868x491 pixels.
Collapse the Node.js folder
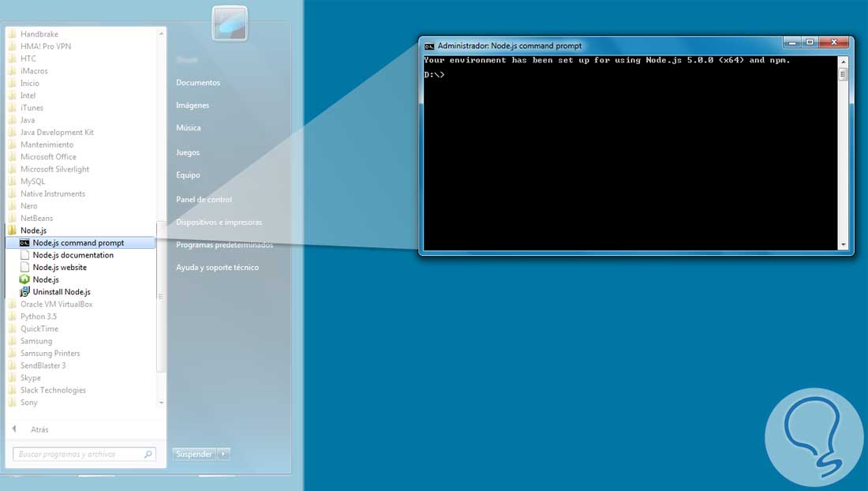(33, 231)
